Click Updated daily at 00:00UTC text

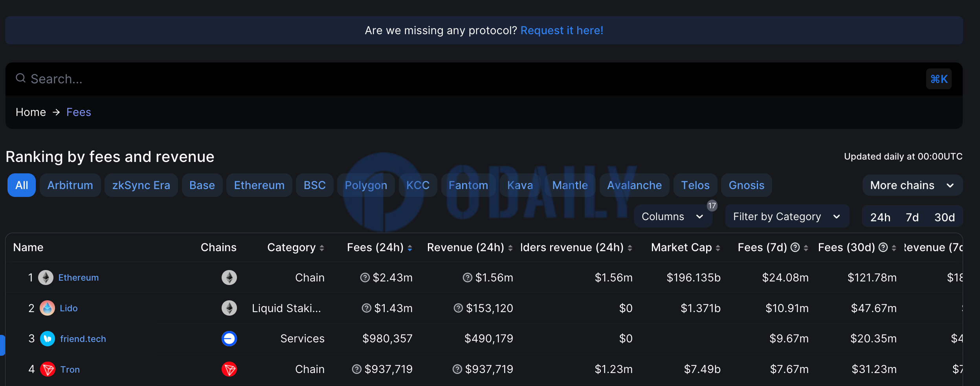click(903, 156)
